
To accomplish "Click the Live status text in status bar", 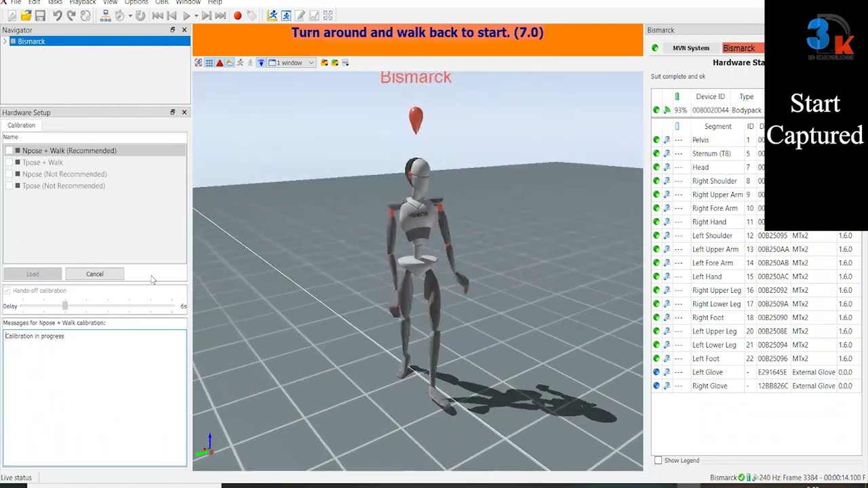I will [x=16, y=478].
